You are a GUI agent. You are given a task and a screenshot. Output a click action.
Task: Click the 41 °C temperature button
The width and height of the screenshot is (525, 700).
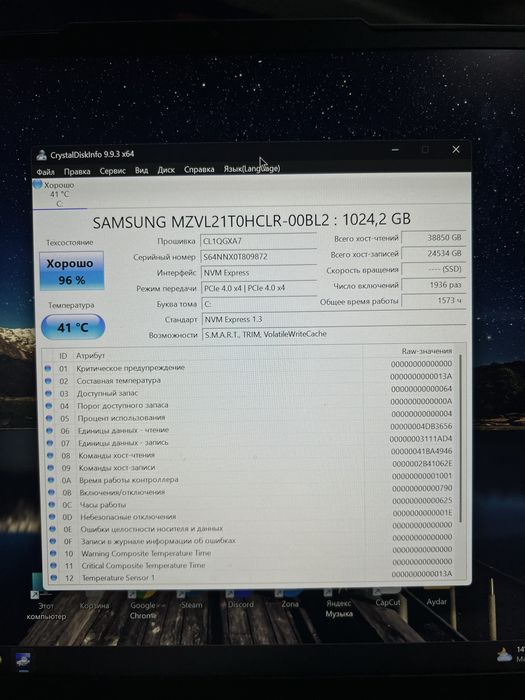pyautogui.click(x=73, y=327)
